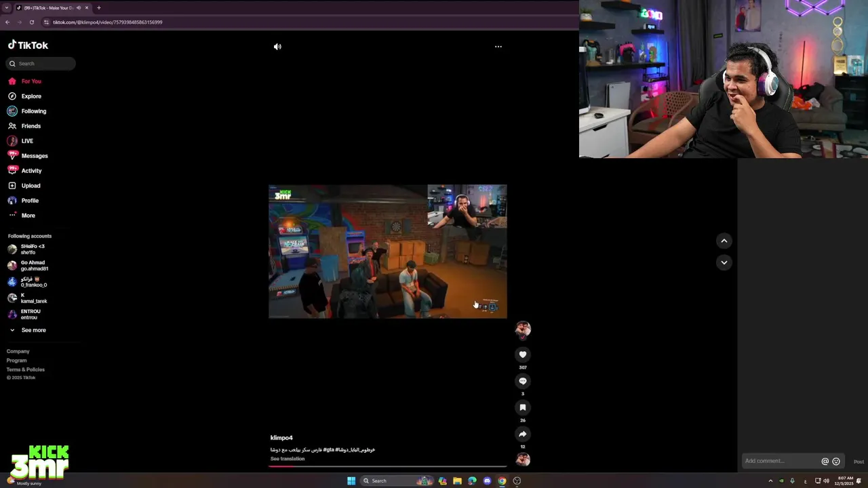Open Discord from taskbar
The width and height of the screenshot is (868, 488).
487,481
